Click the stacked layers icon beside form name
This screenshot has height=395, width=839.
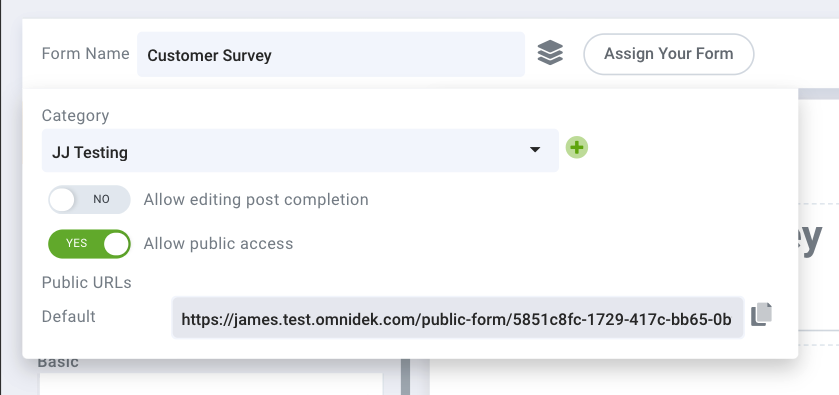coord(550,53)
